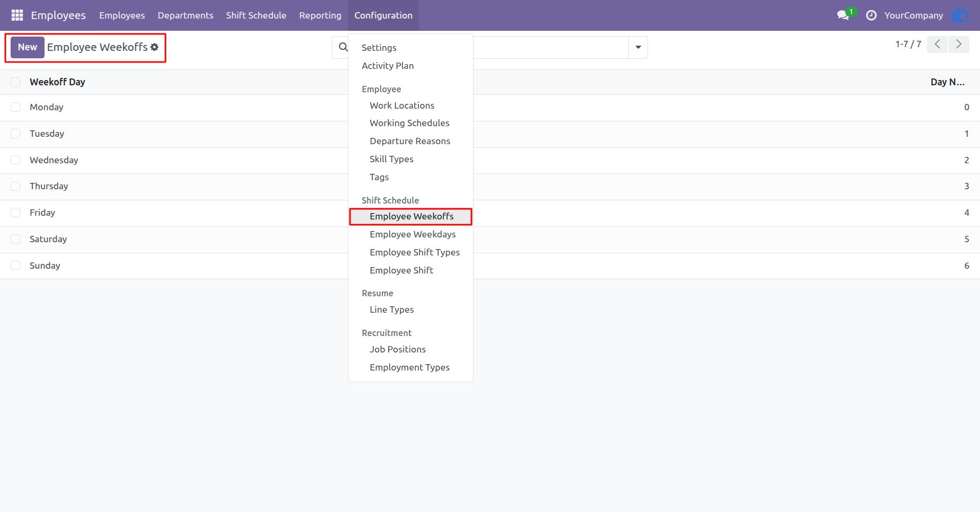Select the Friday row checkbox
Viewport: 980px width, 512px height.
point(15,213)
